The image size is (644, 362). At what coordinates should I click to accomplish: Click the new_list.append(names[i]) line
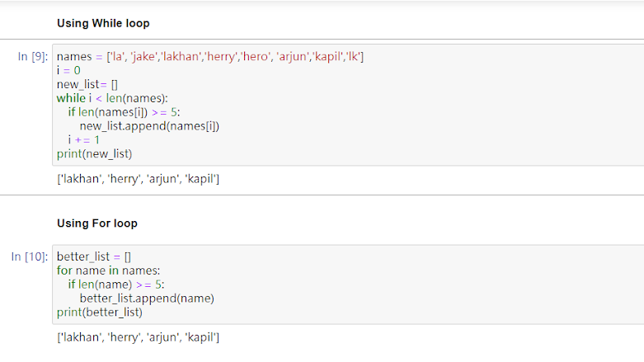click(x=149, y=126)
